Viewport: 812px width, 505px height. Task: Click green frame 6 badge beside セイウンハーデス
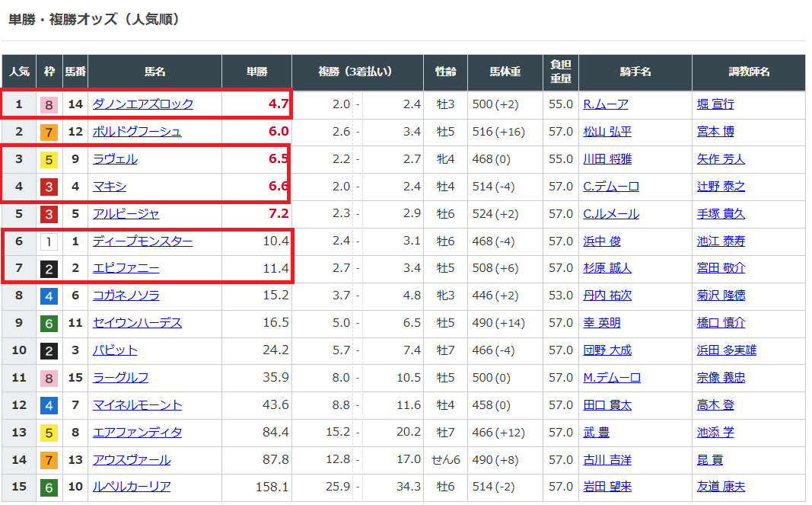49,323
